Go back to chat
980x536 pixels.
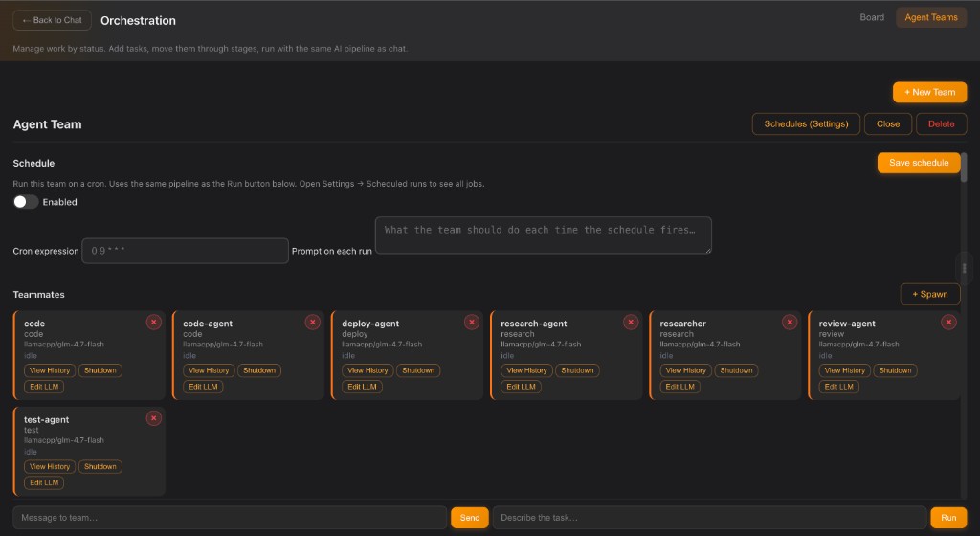point(52,20)
